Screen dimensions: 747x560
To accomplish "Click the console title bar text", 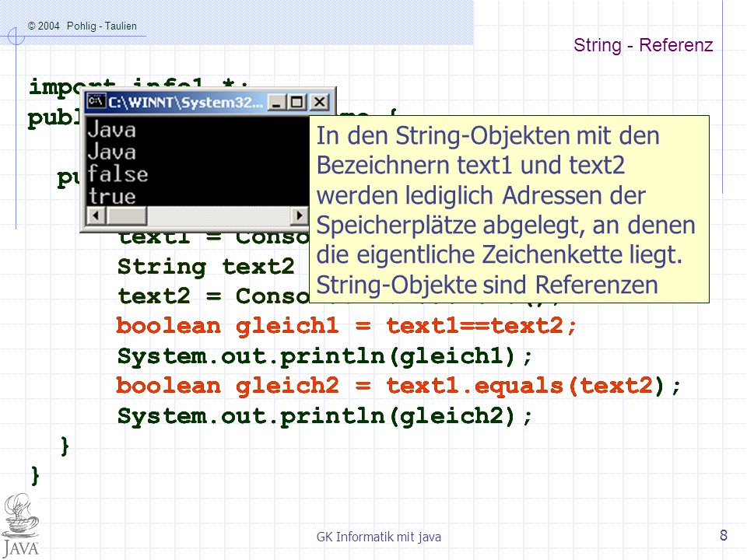I will tap(185, 103).
